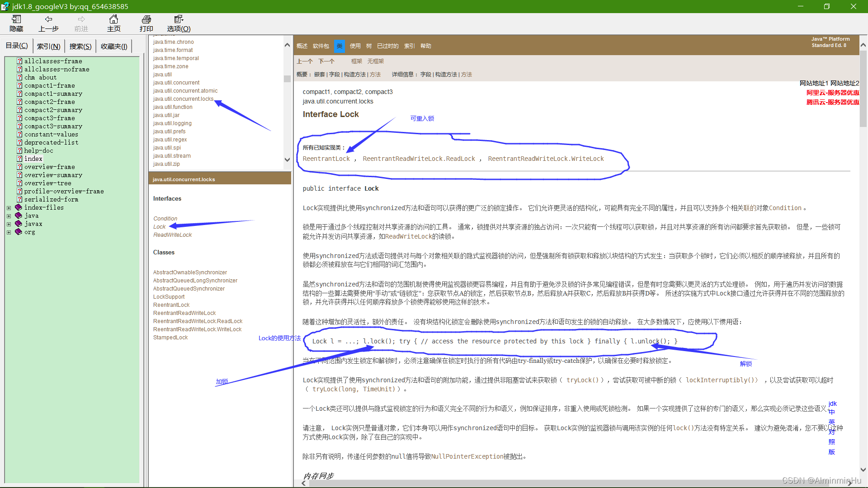Switch to the Search (搜索) tab

(80, 46)
